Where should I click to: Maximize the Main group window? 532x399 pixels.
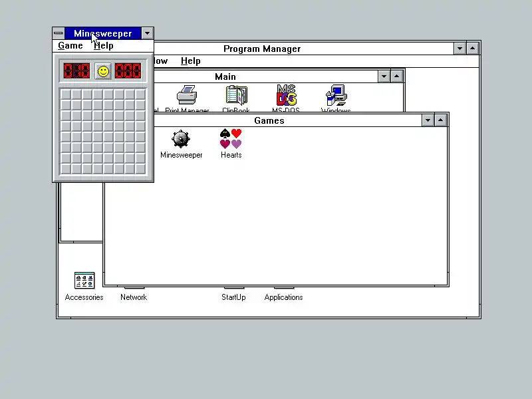pos(396,76)
